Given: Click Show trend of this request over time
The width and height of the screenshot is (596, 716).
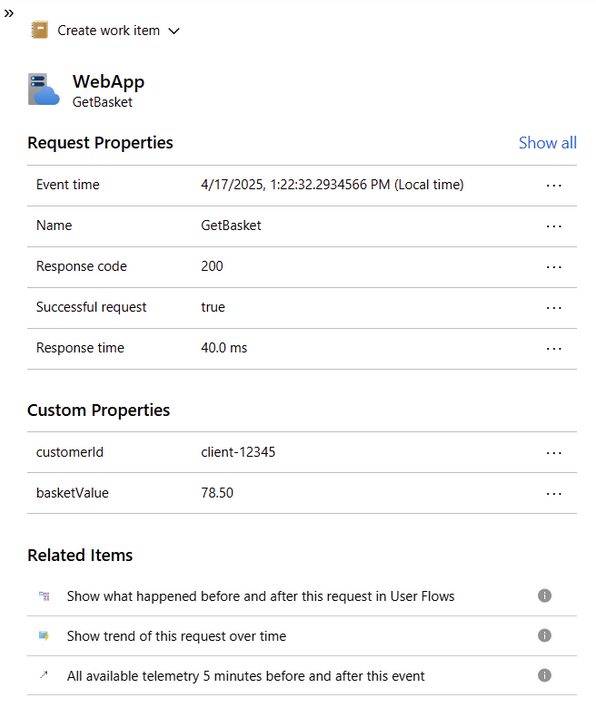Looking at the screenshot, I should pyautogui.click(x=176, y=636).
